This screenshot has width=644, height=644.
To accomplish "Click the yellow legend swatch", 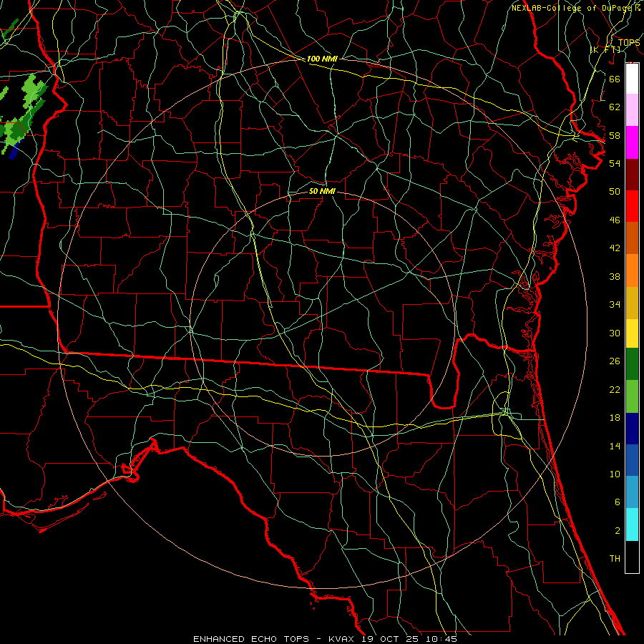I will 632,333.
